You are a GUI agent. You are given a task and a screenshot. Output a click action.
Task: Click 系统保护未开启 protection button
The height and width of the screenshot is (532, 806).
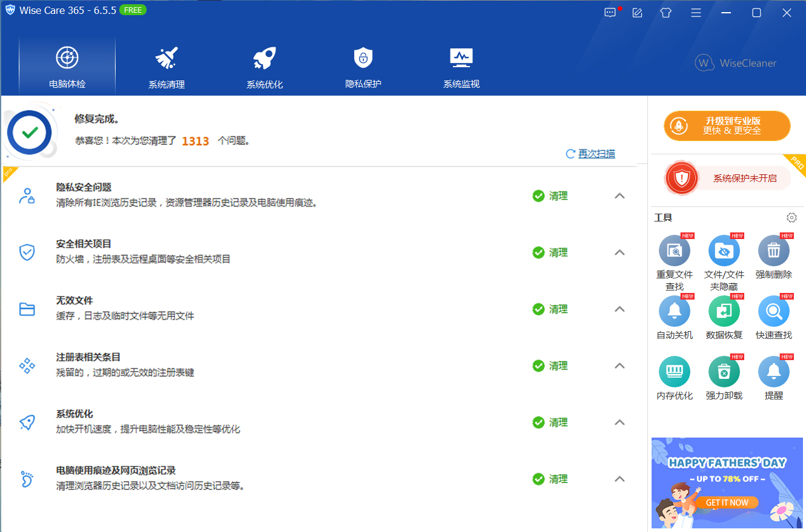[728, 178]
